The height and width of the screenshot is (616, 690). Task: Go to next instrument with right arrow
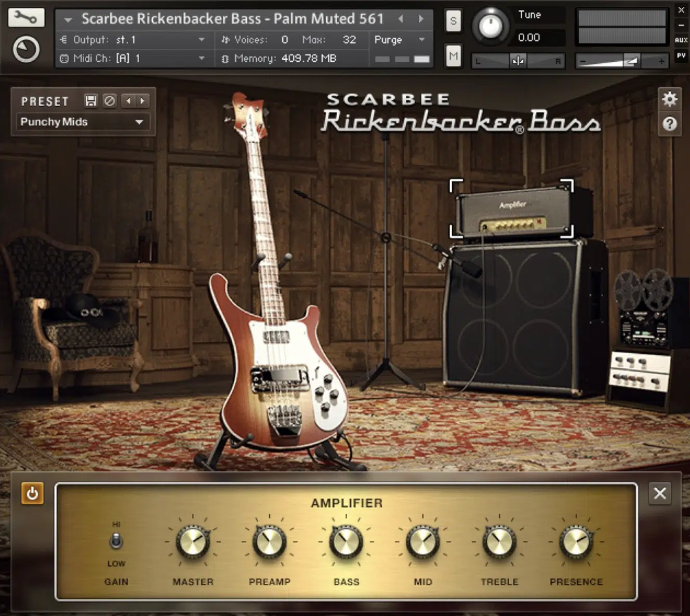tap(421, 19)
